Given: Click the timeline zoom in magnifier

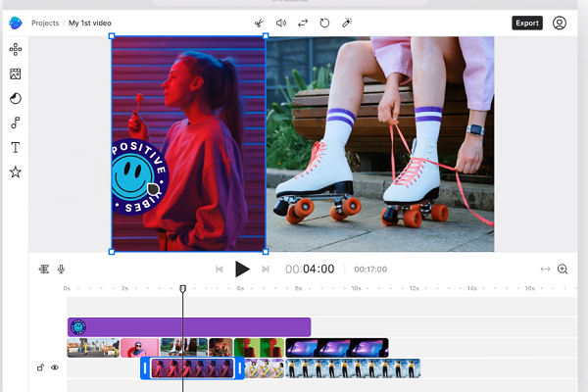Looking at the screenshot, I should pos(563,269).
